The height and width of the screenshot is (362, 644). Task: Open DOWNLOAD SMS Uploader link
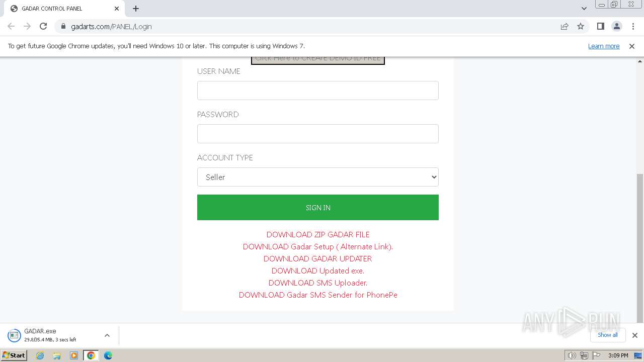click(x=318, y=283)
